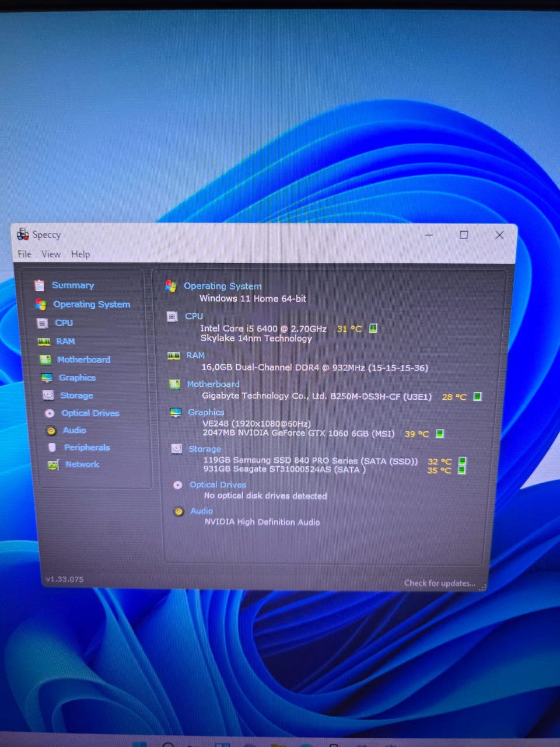The height and width of the screenshot is (747, 560).
Task: Click the Audio speaker icon in sidebar
Action: (x=51, y=431)
